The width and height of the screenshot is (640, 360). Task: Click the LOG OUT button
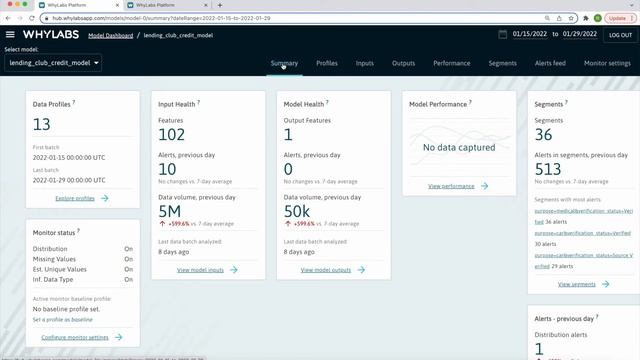click(620, 35)
